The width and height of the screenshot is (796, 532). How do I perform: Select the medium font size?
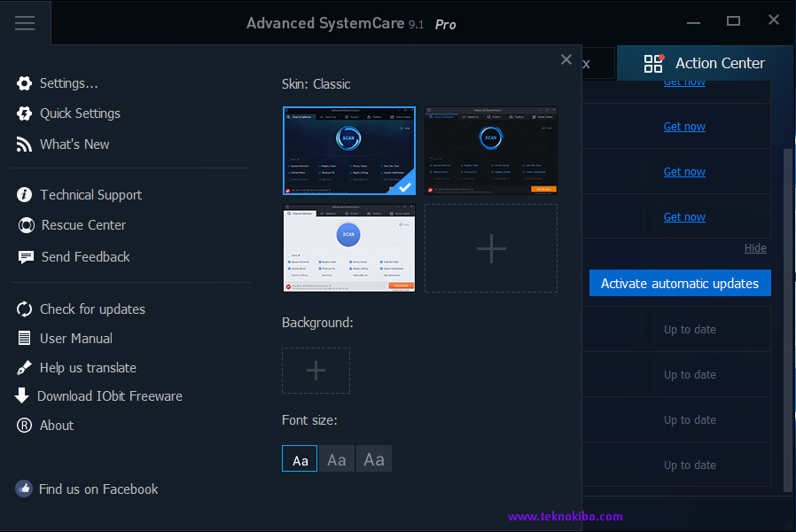(x=336, y=458)
